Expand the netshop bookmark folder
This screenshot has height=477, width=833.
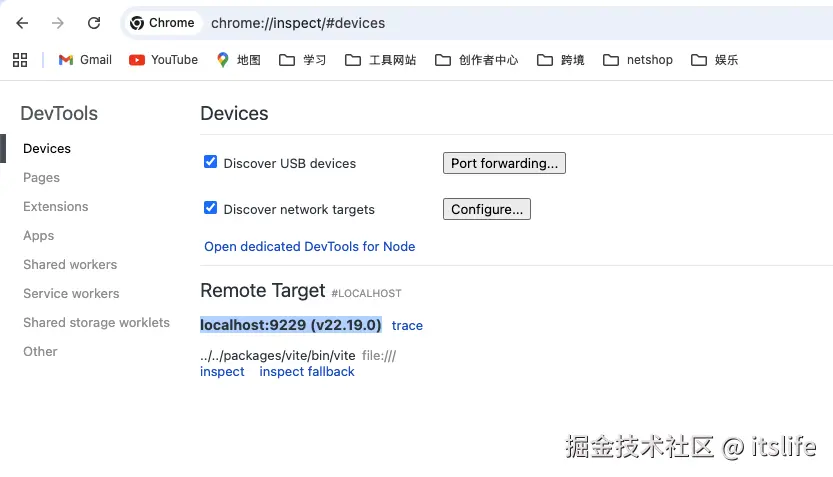coord(638,60)
